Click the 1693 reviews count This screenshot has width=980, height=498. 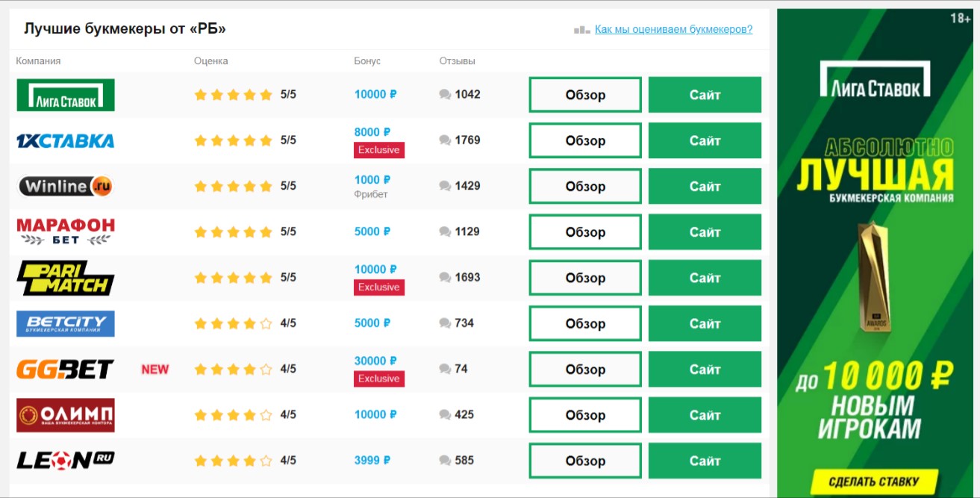coord(468,278)
